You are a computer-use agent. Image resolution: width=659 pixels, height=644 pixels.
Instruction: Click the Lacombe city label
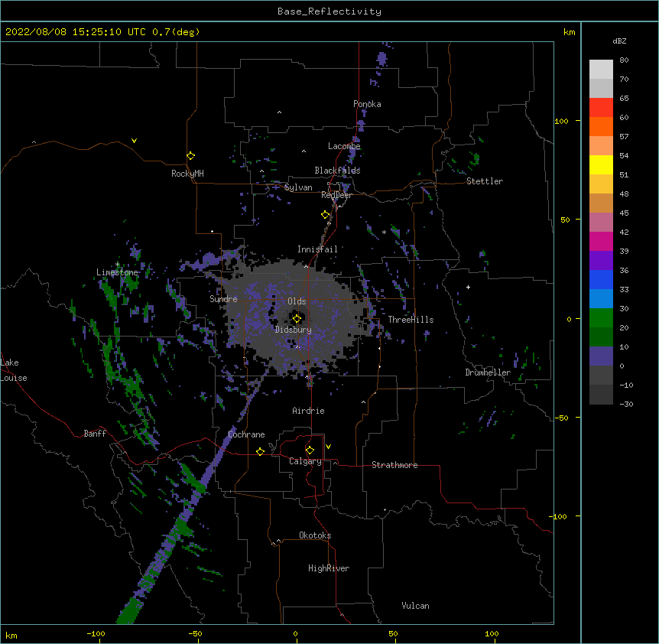(344, 146)
